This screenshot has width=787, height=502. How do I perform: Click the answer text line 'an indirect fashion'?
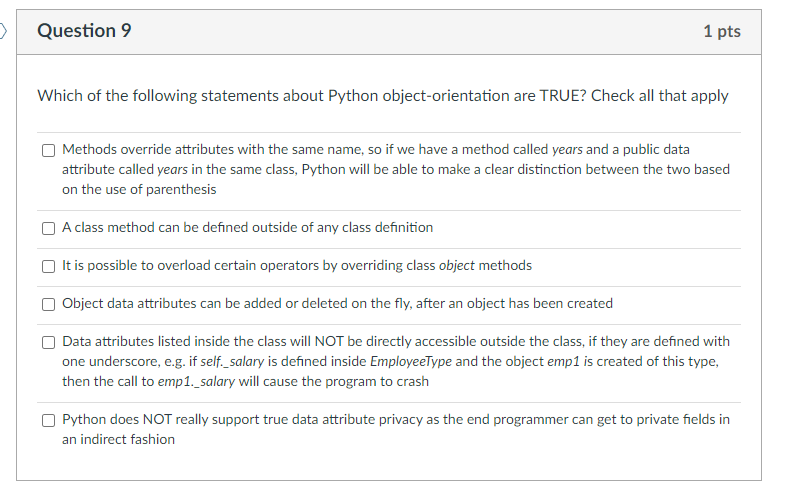tap(118, 439)
